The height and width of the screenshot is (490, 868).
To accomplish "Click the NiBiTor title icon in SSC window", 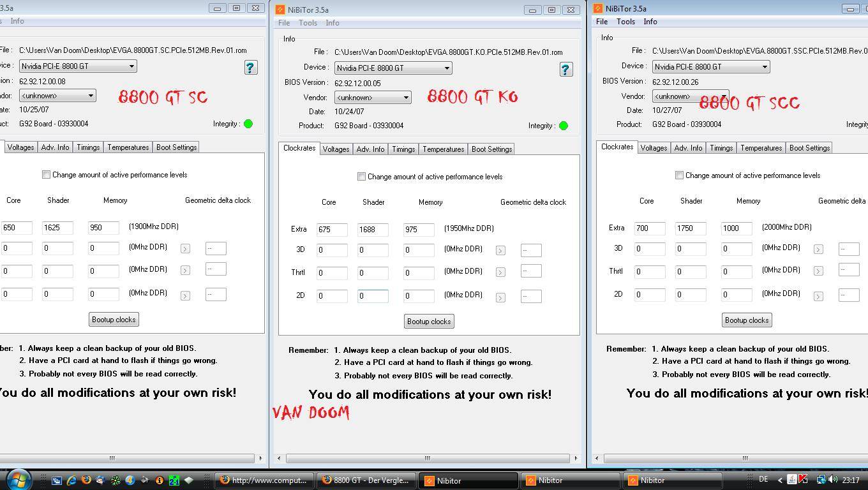I will 597,8.
